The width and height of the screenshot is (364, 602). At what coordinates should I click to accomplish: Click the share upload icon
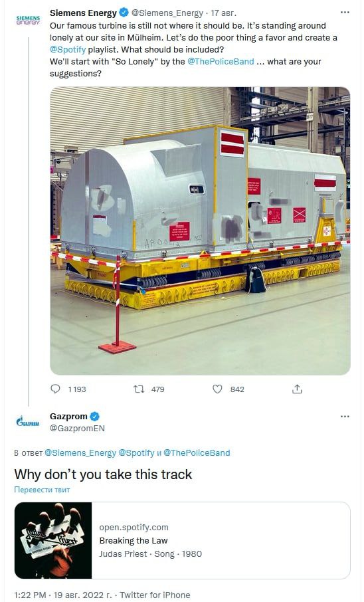[x=297, y=389]
